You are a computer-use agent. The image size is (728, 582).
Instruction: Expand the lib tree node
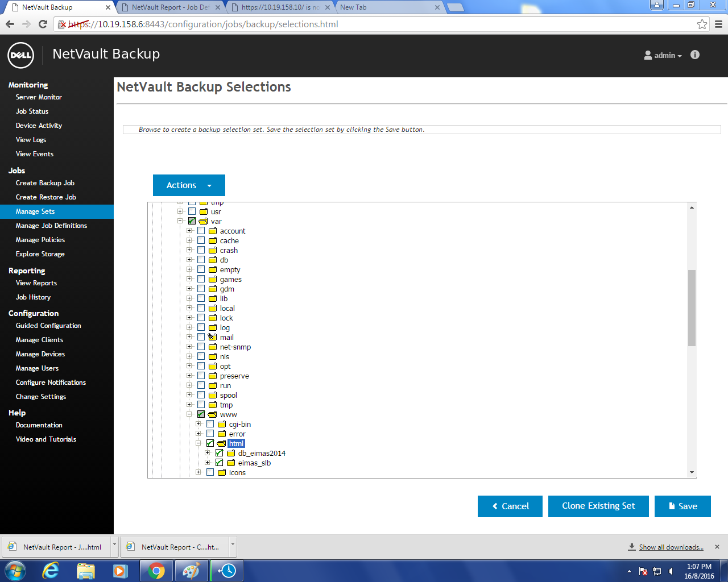coord(189,298)
